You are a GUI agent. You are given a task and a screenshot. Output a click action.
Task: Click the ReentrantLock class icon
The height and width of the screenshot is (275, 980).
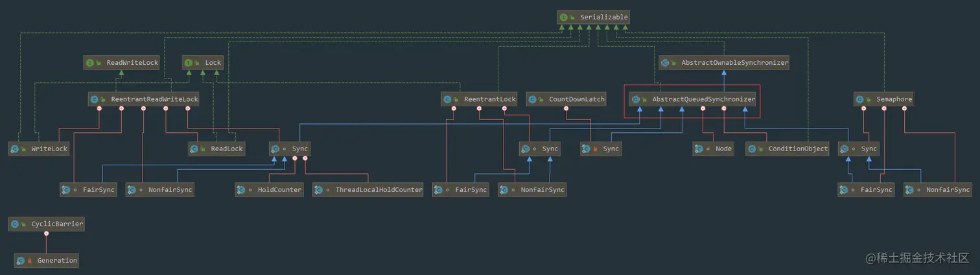coord(447,99)
